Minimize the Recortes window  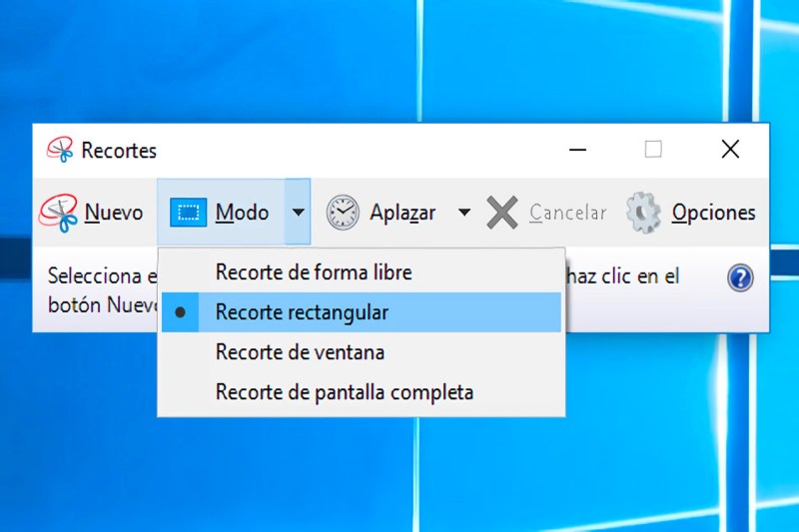pos(577,150)
